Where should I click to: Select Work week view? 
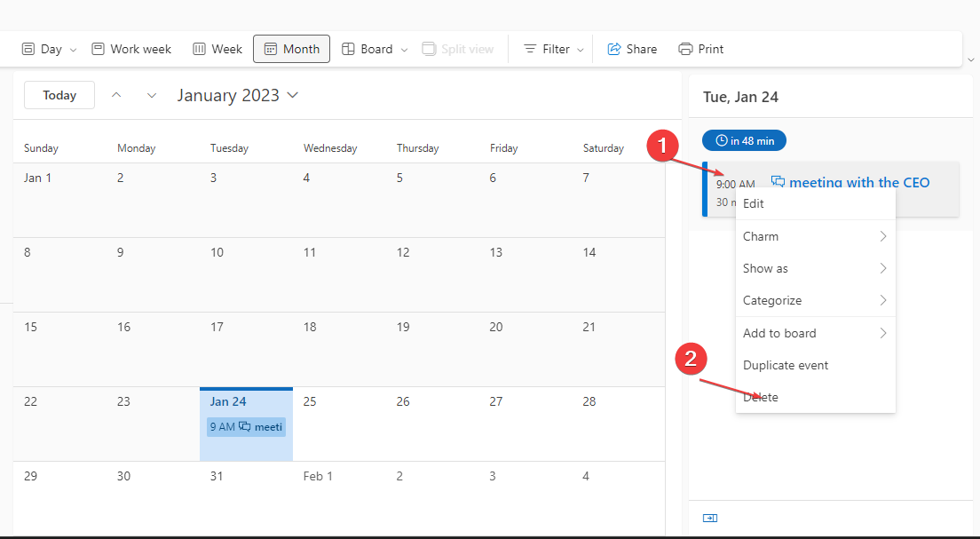(x=131, y=49)
